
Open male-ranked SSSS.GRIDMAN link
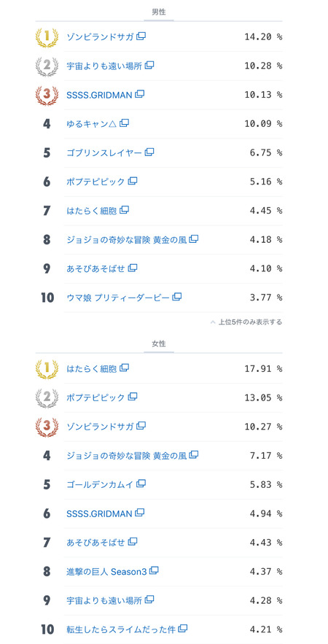99,95
